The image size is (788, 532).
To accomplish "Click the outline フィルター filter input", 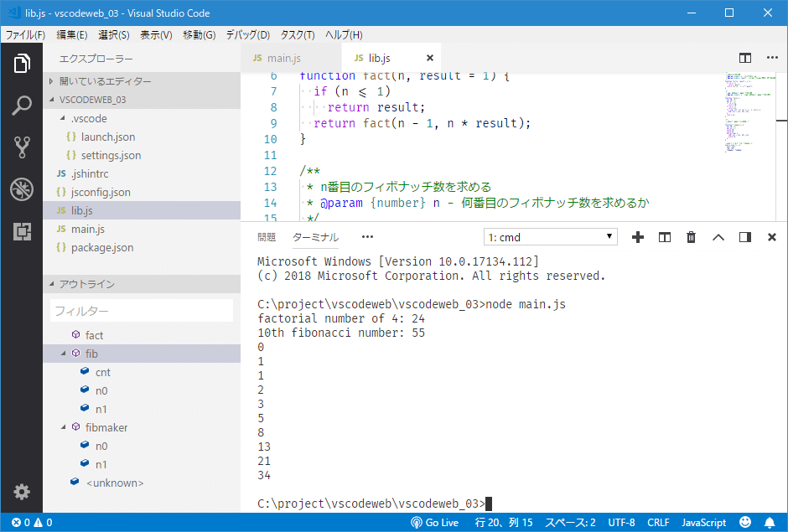I will [141, 311].
